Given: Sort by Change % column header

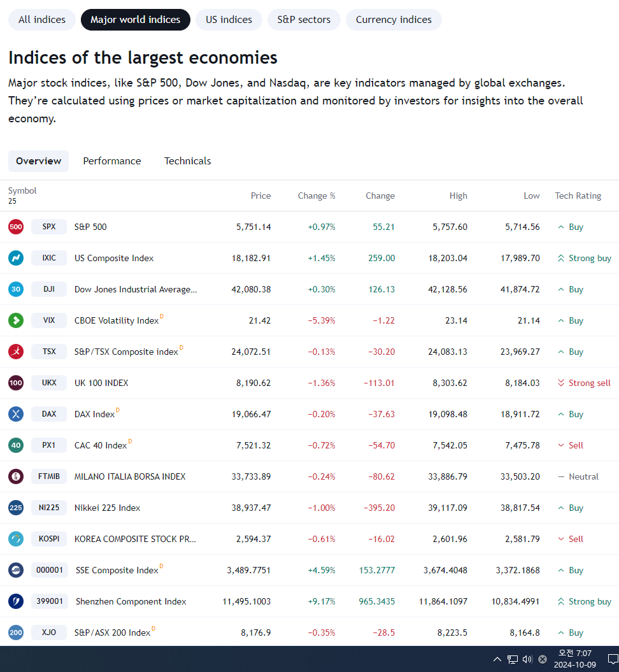Looking at the screenshot, I should click(x=317, y=196).
